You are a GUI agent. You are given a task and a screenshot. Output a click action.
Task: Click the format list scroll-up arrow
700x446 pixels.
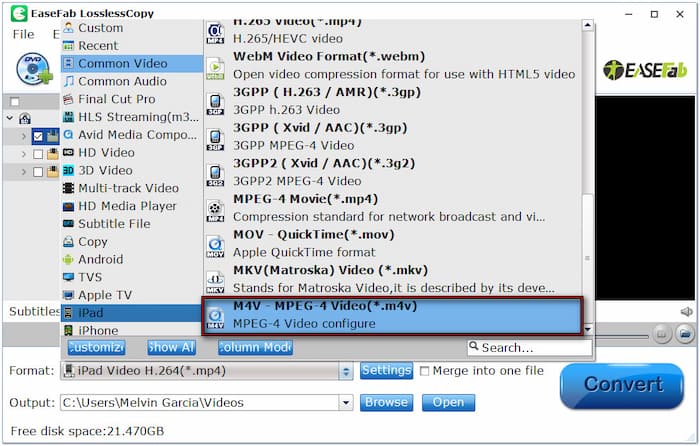[588, 25]
